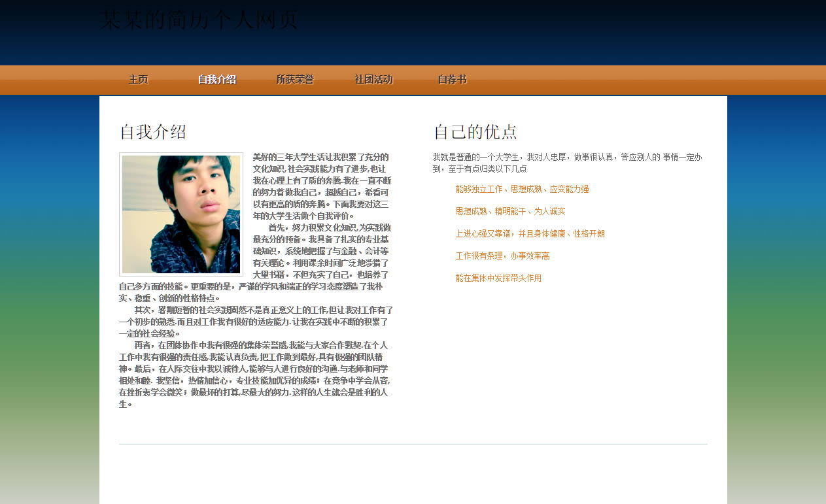
Task: Click the paragraph starting with 再者，在团体协作中
Action: pyautogui.click(x=255, y=375)
